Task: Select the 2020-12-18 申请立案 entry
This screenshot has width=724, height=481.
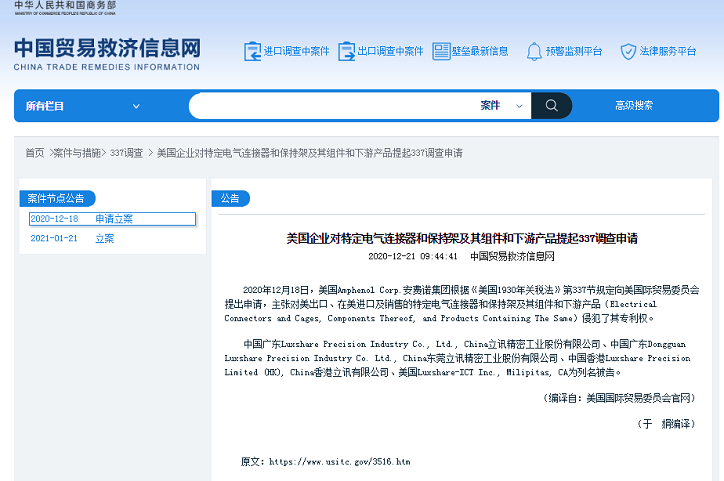Action: coord(112,219)
